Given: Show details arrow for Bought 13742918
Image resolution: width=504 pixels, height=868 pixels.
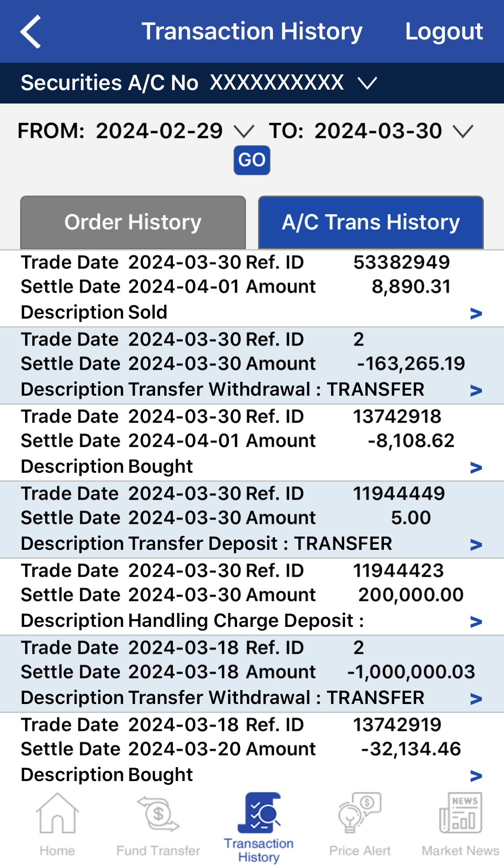Looking at the screenshot, I should coord(476,468).
